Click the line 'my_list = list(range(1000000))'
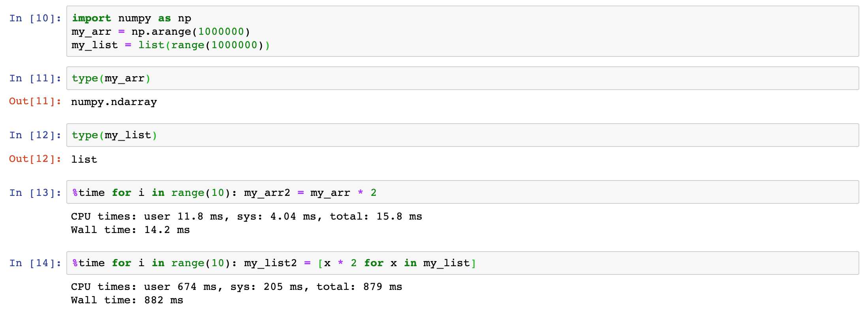The width and height of the screenshot is (868, 312). pos(171,45)
